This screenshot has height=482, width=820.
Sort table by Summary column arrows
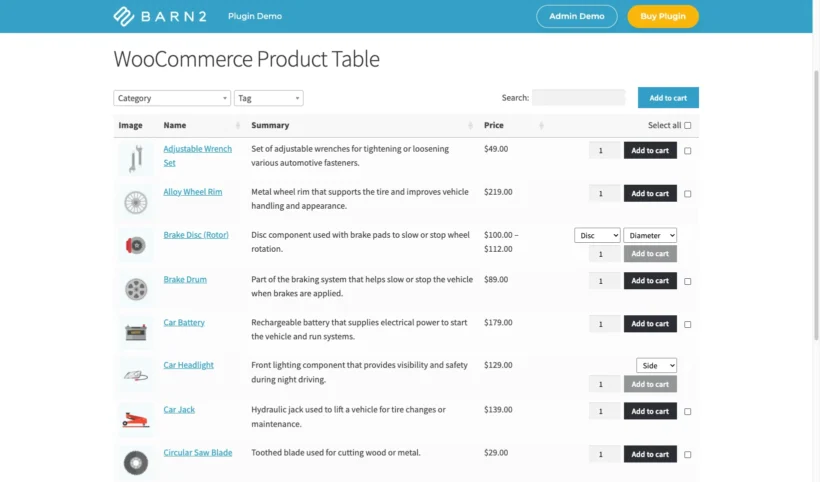470,125
